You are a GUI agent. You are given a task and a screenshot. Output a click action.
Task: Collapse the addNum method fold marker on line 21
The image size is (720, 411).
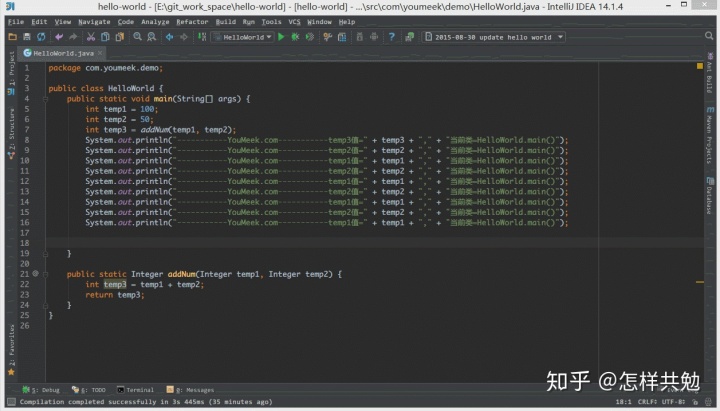(45, 274)
